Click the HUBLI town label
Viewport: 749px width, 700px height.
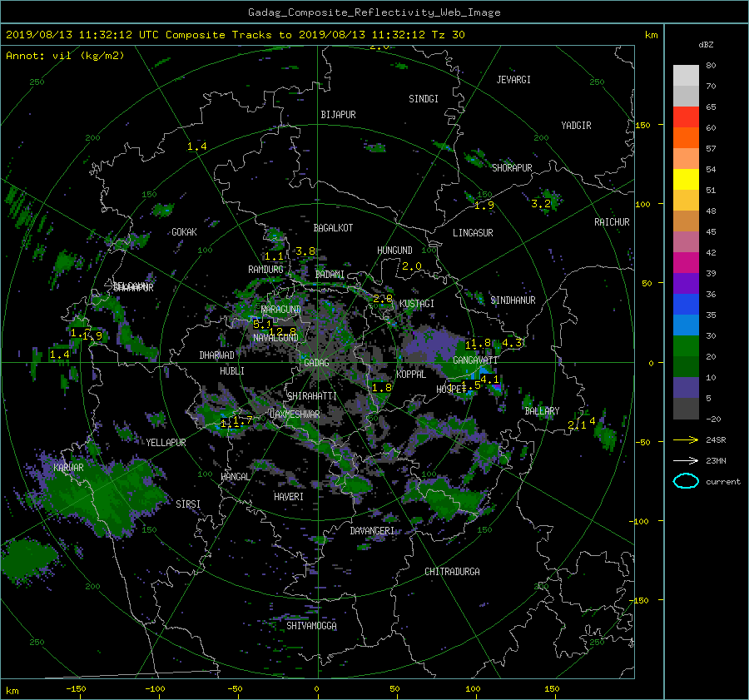click(x=232, y=371)
